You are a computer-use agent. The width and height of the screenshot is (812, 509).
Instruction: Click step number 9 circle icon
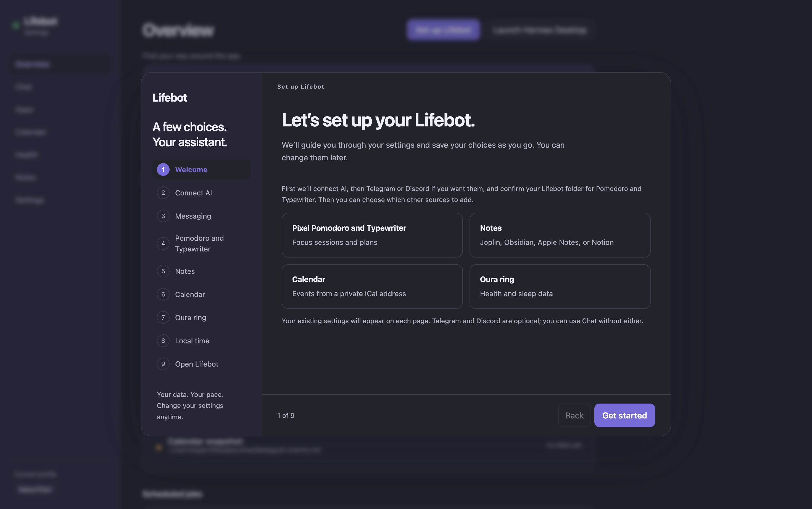[163, 364]
